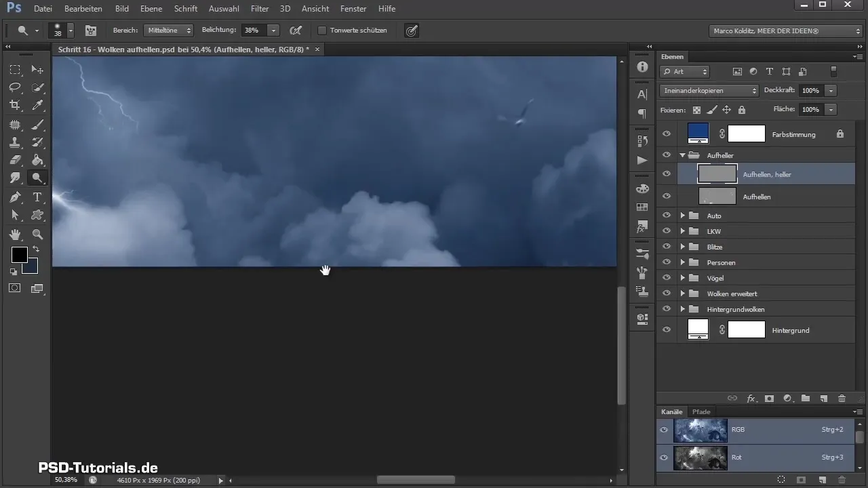Select the Brush tool
Screen dimensions: 868x488
click(x=37, y=125)
